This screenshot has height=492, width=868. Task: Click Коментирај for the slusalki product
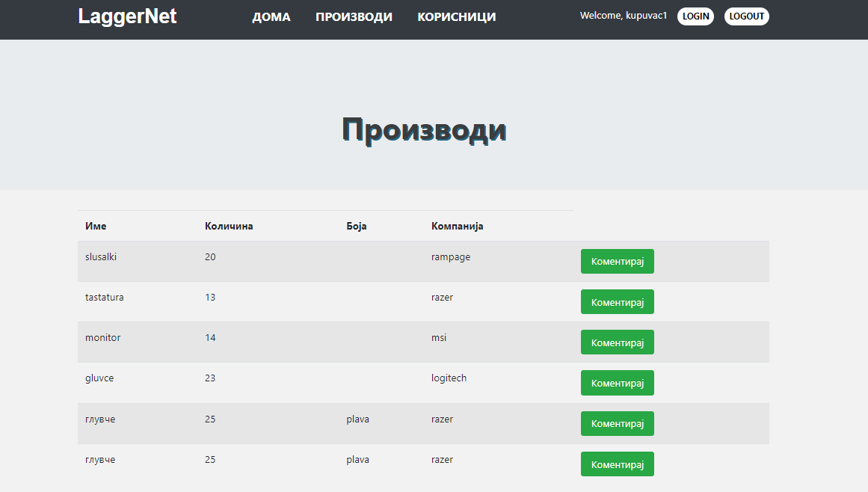[x=617, y=262]
